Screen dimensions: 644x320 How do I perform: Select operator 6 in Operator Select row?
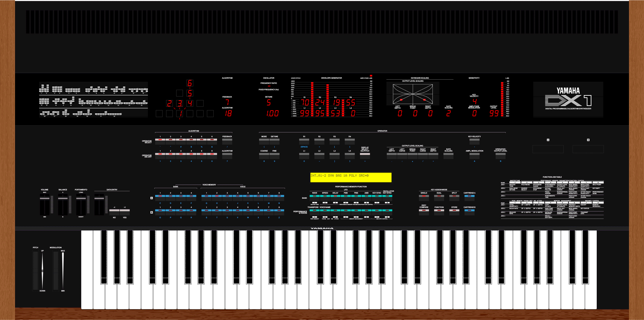(x=212, y=141)
